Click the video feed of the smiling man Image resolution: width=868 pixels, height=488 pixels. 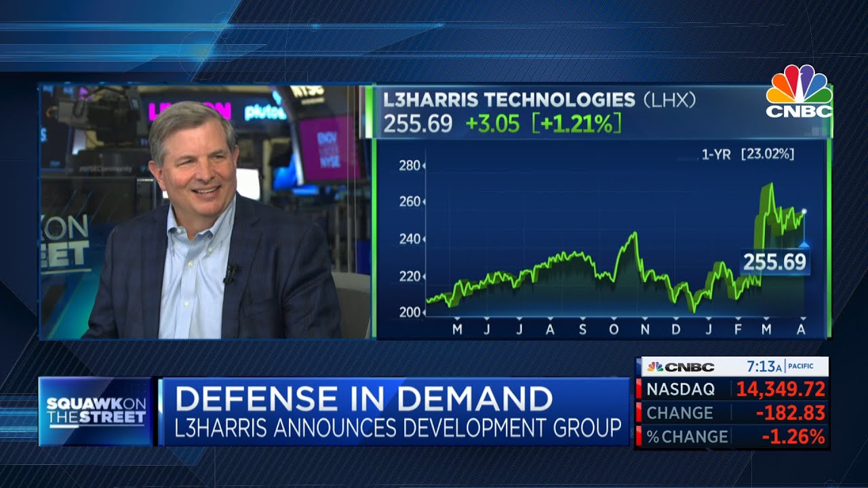click(205, 211)
